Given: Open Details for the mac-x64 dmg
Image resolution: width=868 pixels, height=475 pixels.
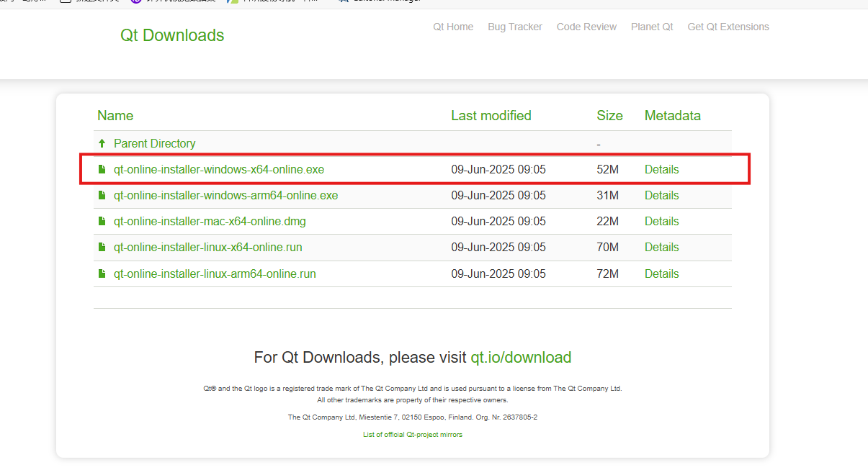Looking at the screenshot, I should pos(662,222).
